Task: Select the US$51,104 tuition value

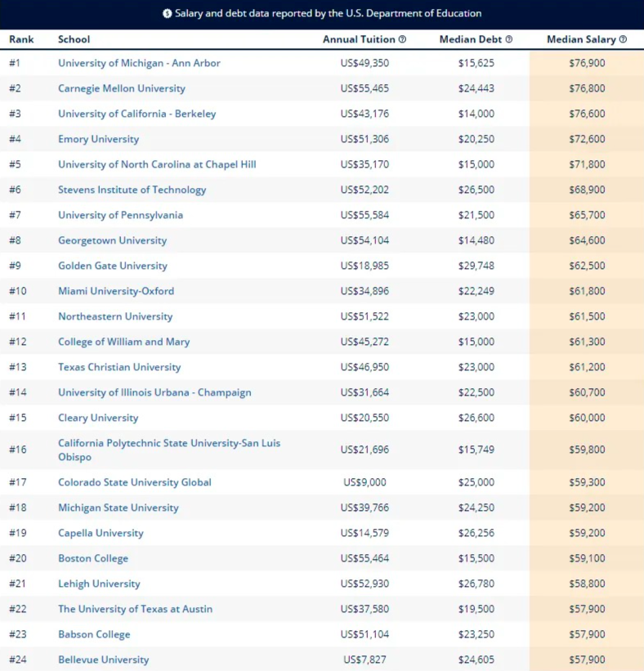Action: coord(364,634)
